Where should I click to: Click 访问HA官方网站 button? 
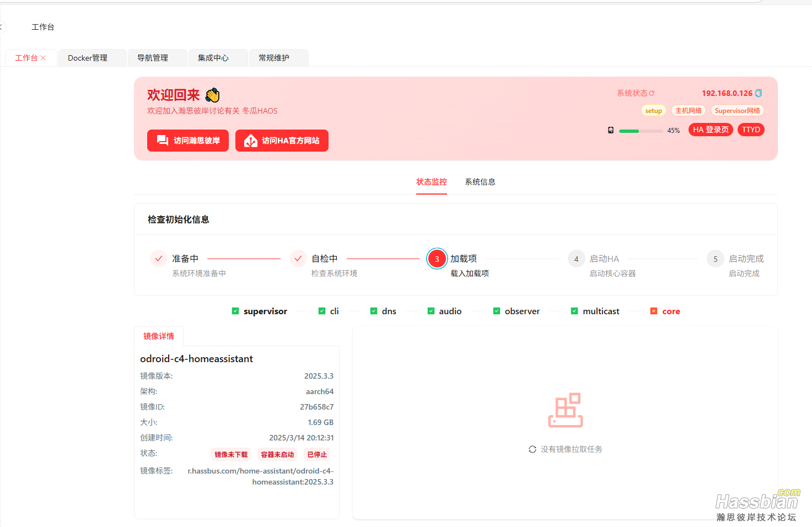tap(282, 141)
